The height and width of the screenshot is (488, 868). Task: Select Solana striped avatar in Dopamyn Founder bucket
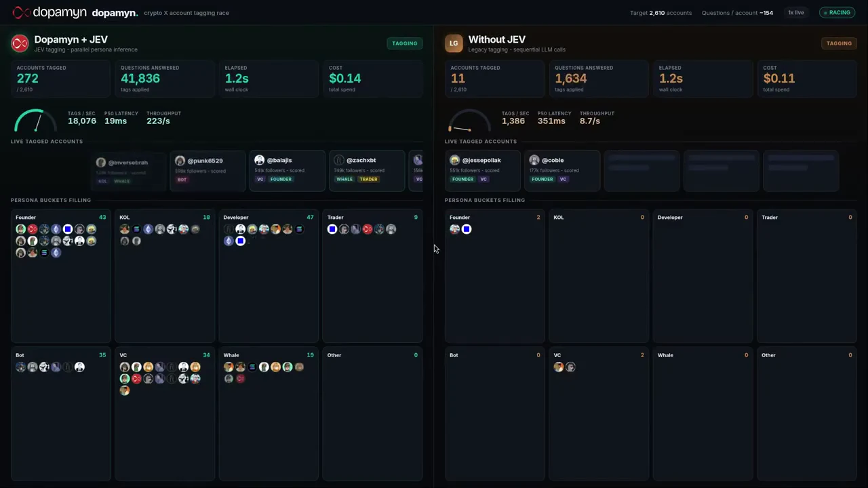pyautogui.click(x=44, y=253)
